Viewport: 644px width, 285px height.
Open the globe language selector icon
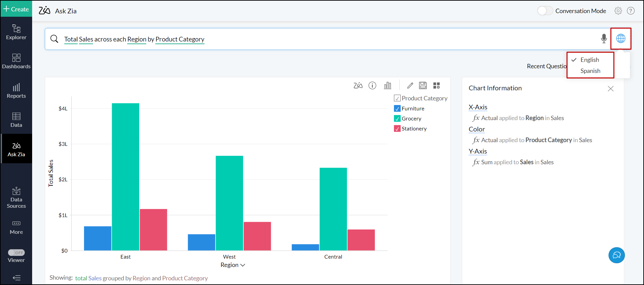coord(621,39)
